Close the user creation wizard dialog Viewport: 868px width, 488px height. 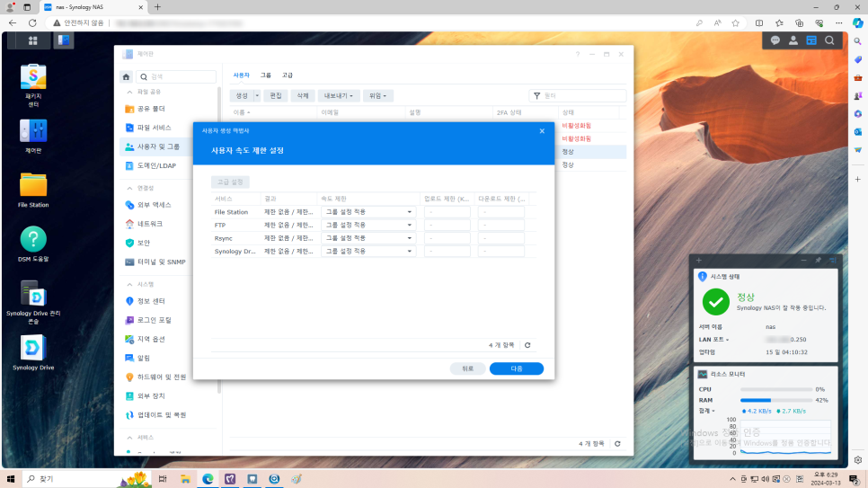click(542, 131)
